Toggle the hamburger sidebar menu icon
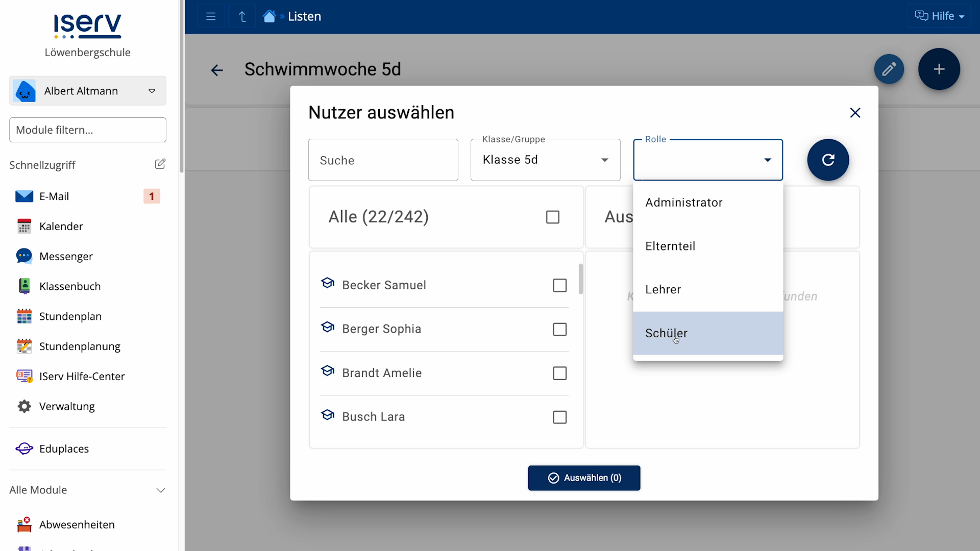 click(211, 16)
